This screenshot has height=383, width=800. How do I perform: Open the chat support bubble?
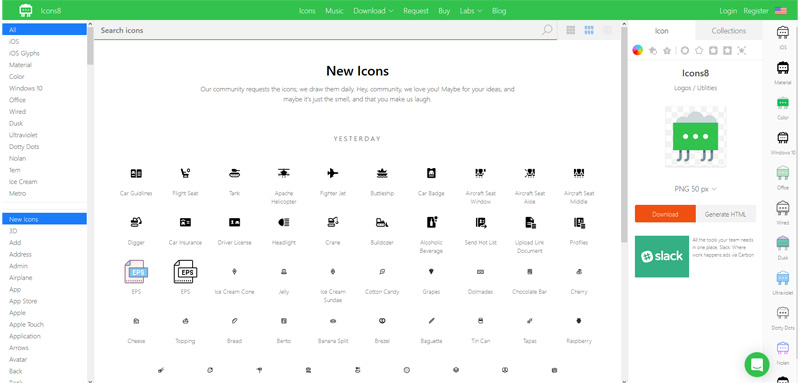[757, 364]
